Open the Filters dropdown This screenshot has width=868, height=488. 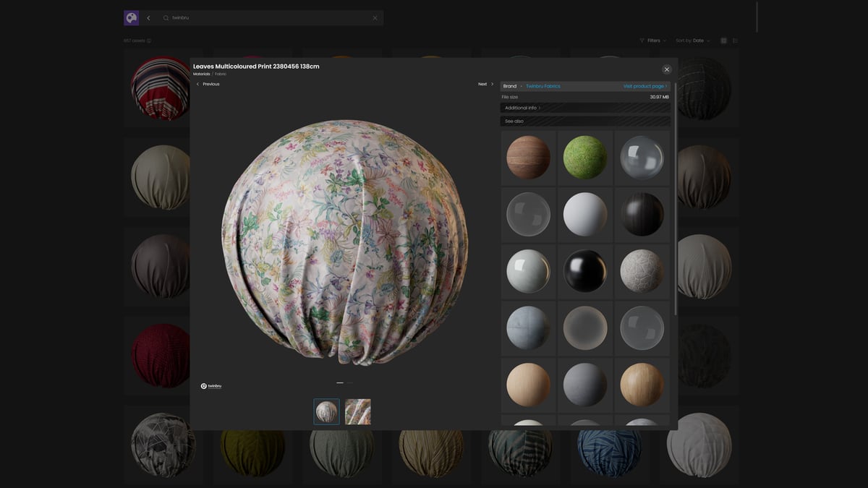[653, 40]
